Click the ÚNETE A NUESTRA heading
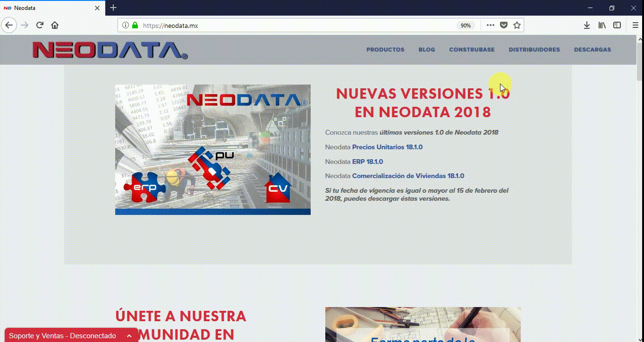 pos(181,316)
